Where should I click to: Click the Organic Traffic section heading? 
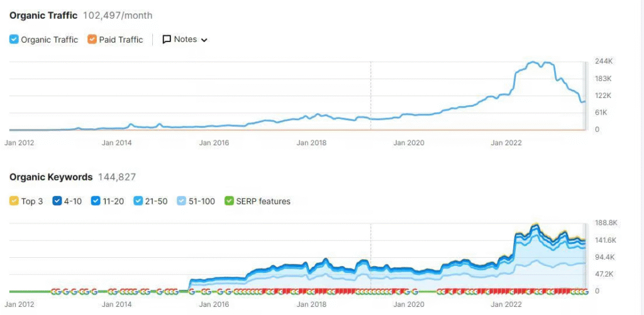click(43, 15)
